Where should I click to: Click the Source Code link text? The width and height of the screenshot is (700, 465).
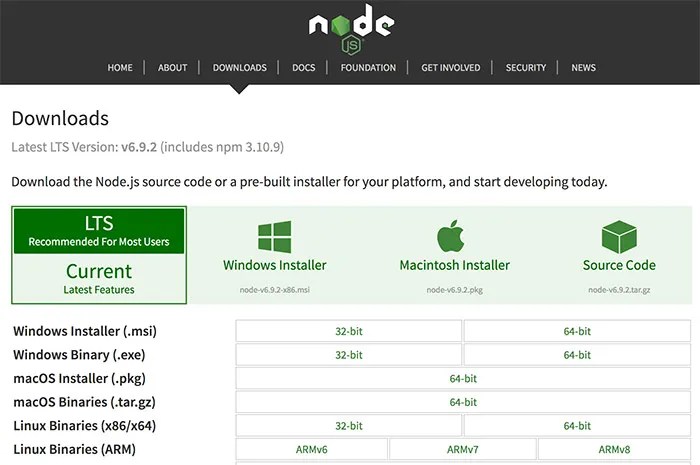pyautogui.click(x=619, y=265)
